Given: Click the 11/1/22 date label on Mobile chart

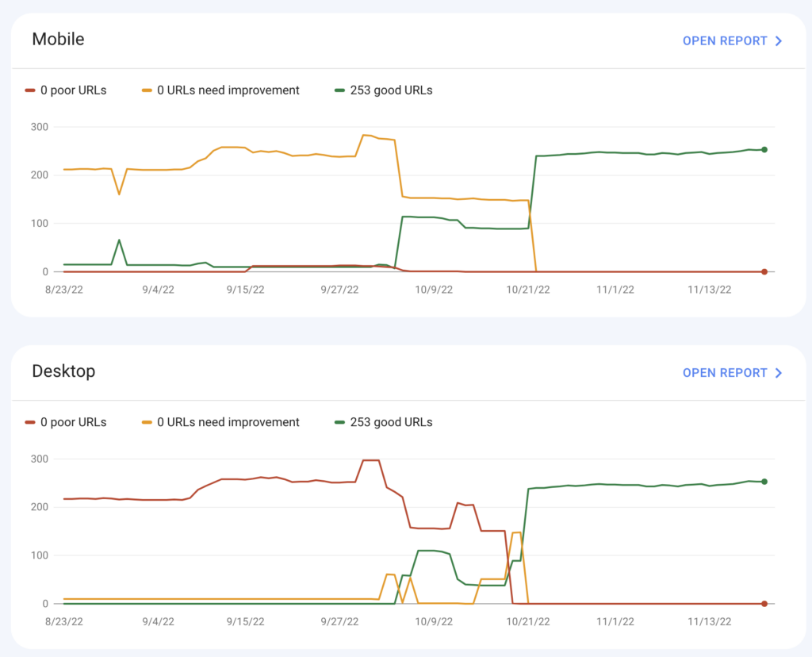Looking at the screenshot, I should coord(615,290).
